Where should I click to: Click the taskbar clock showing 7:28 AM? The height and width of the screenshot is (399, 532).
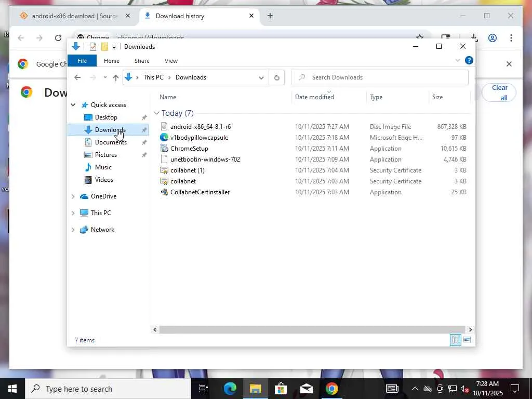[x=487, y=389]
